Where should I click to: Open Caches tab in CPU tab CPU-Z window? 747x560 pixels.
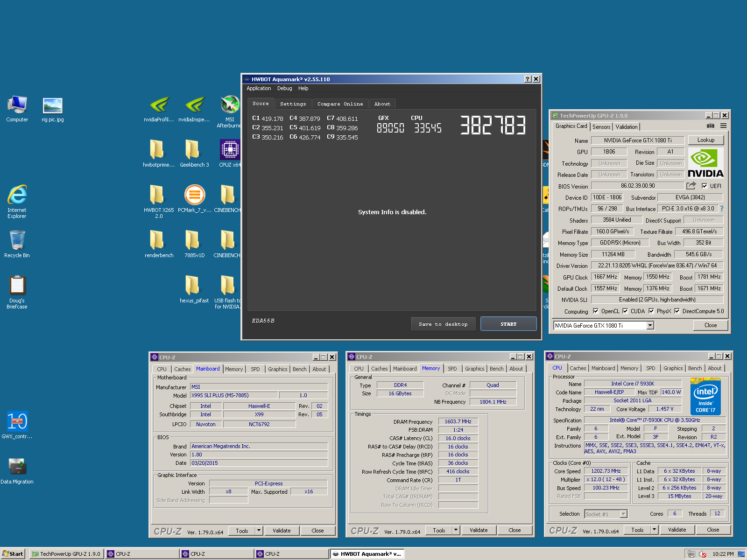click(578, 368)
